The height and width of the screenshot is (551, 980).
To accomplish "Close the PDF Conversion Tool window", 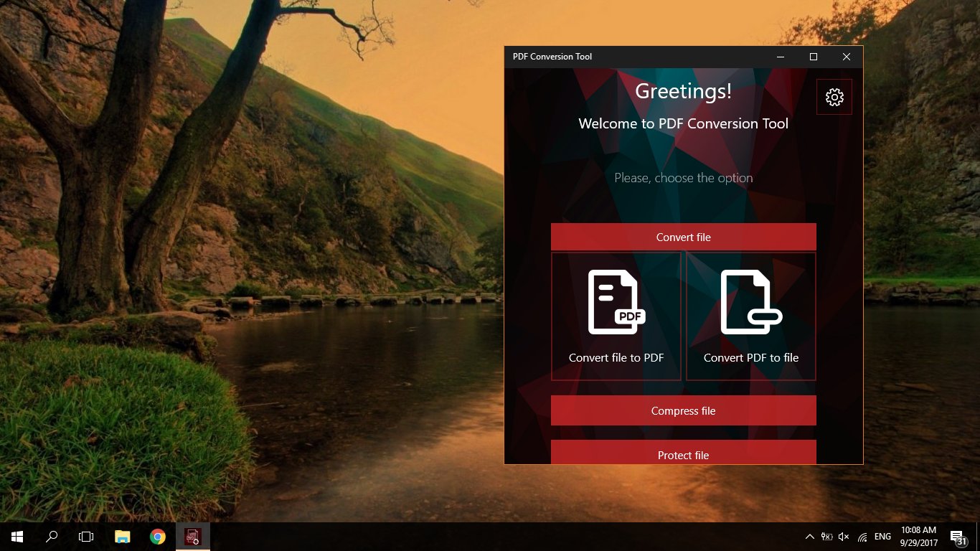I will point(847,57).
